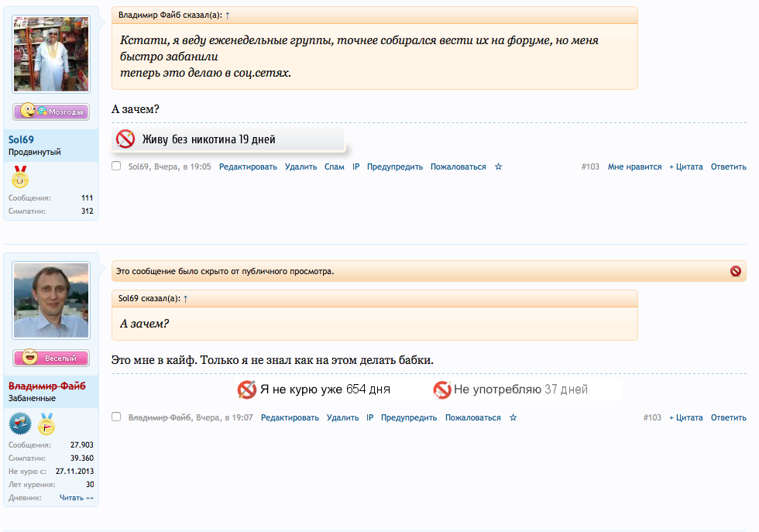The height and width of the screenshot is (532, 759).
Task: Open Sol69's avatar picture
Action: [51, 54]
